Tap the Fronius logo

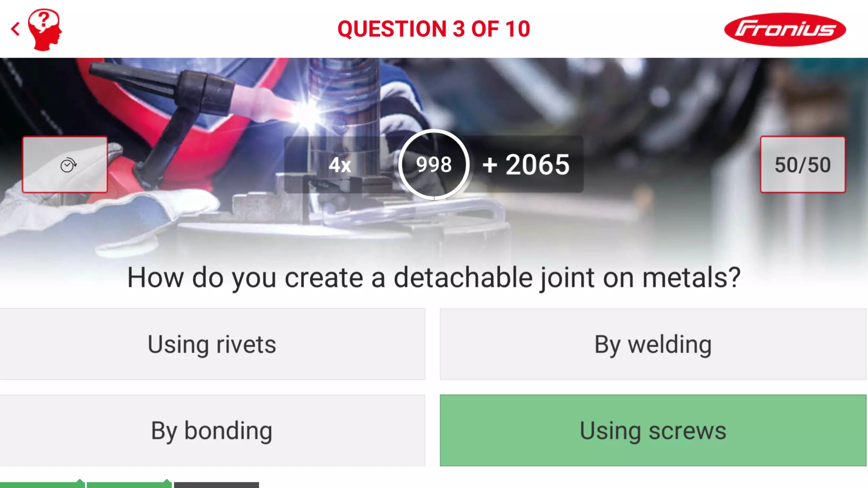pos(785,30)
